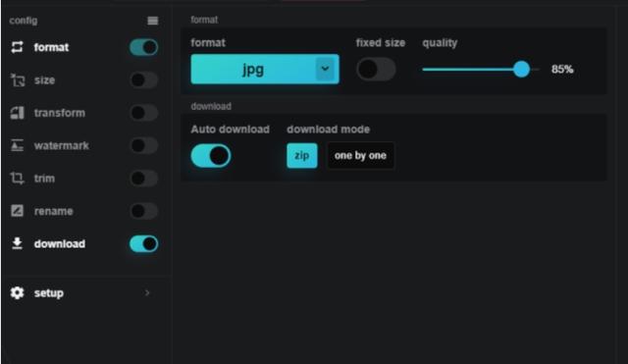Click the watermark icon
This screenshot has height=364, width=628.
coord(17,145)
